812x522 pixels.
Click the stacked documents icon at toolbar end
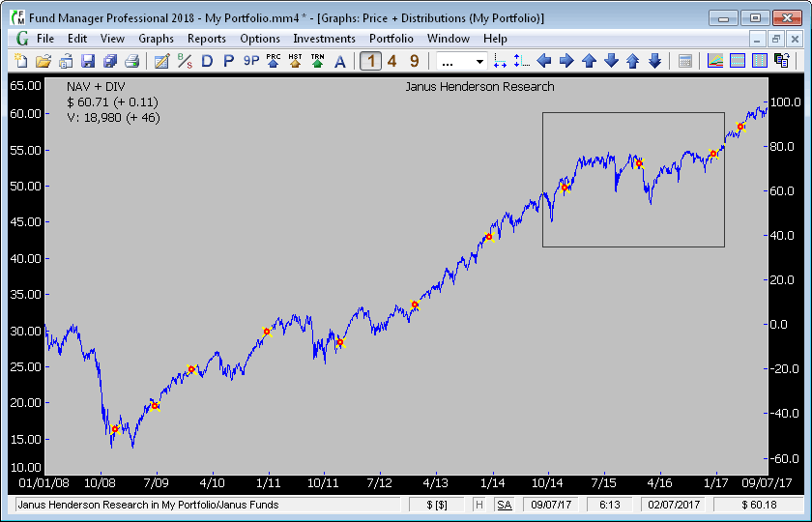(x=781, y=61)
